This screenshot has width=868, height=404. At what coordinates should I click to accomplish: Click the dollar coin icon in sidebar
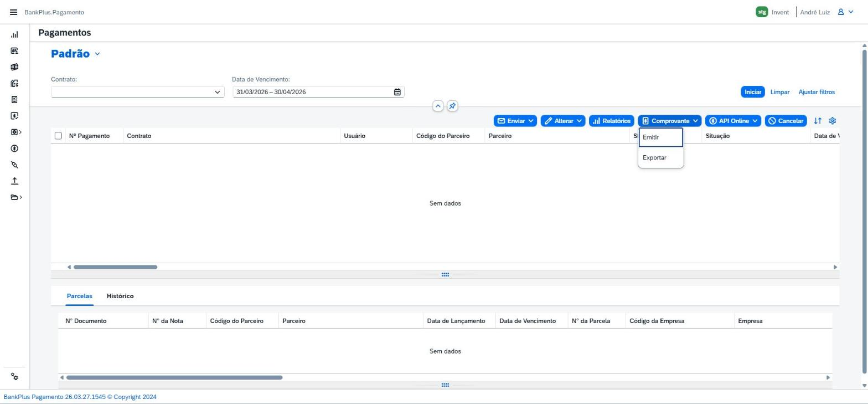point(14,149)
